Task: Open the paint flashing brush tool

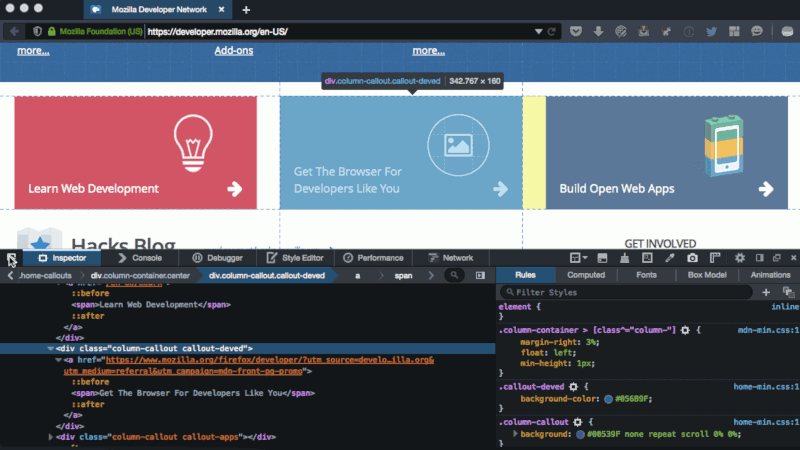Action: click(624, 258)
